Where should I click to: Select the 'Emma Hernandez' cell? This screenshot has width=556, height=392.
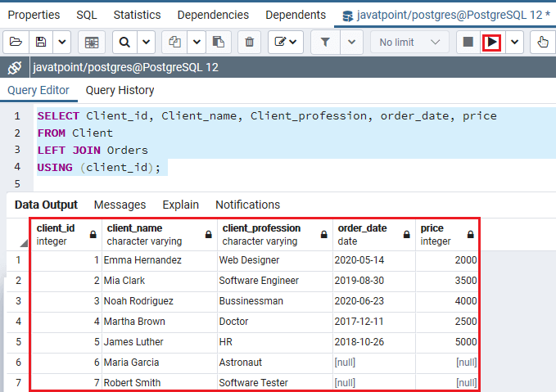point(160,260)
